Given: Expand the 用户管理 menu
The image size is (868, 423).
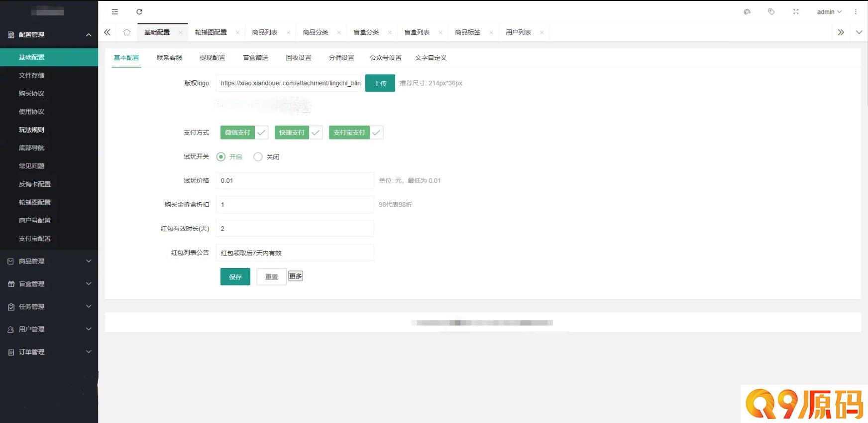Looking at the screenshot, I should tap(49, 329).
